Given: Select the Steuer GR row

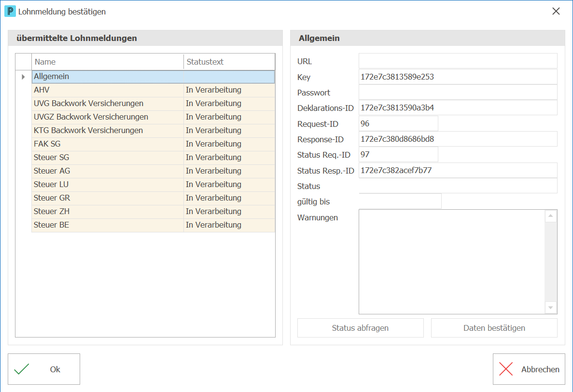Looking at the screenshot, I should [x=153, y=198].
